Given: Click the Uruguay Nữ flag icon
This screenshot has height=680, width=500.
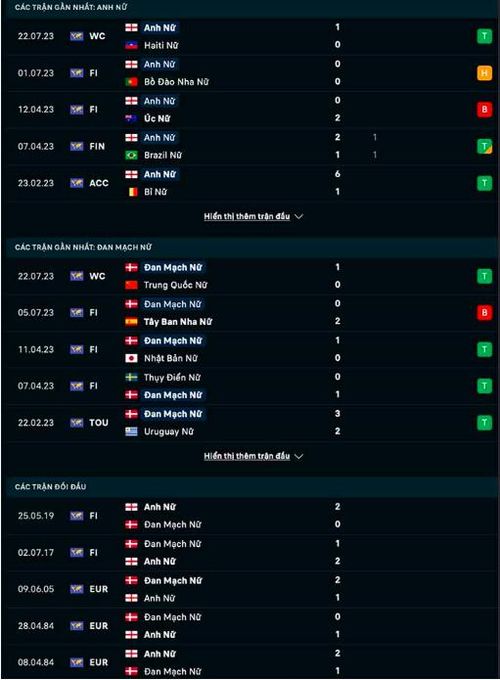Looking at the screenshot, I should 131,432.
